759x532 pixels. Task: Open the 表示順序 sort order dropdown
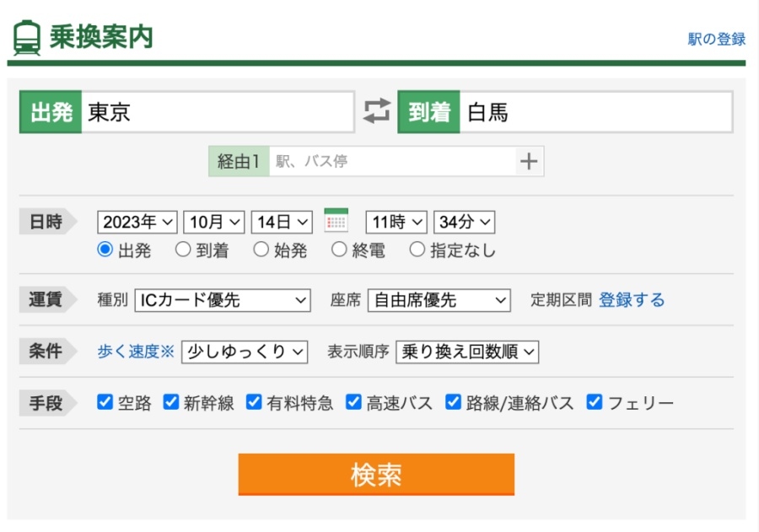466,352
